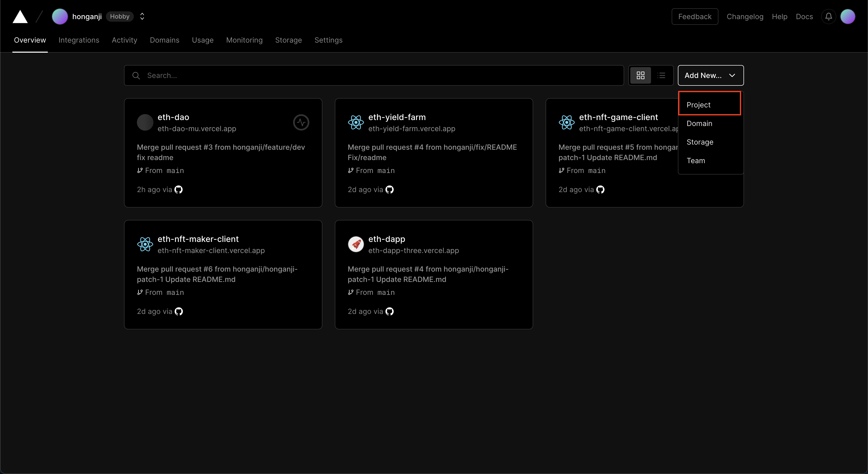Viewport: 868px width, 474px height.
Task: Open the eth-yield-farm project
Action: [x=397, y=117]
